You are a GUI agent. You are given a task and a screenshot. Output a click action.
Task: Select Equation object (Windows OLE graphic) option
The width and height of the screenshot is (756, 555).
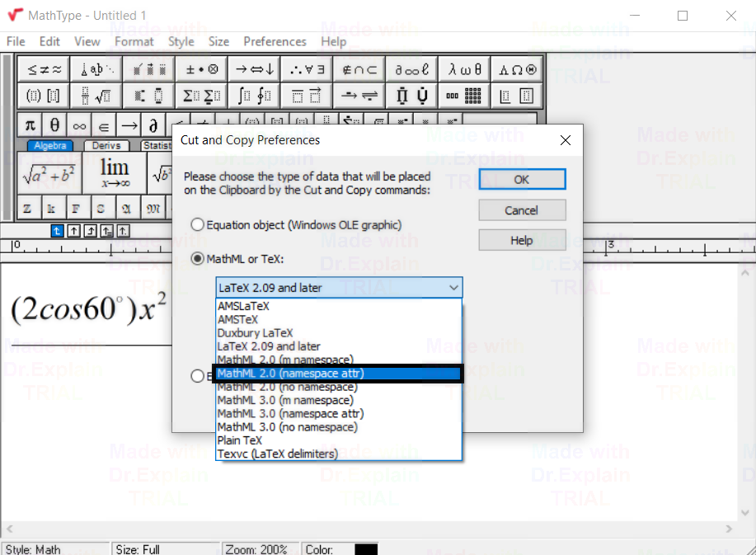(296, 224)
